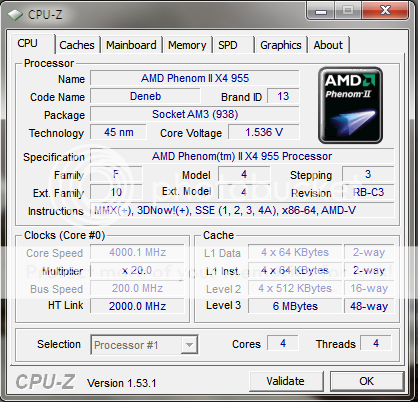419x404 pixels.
Task: Open the Processor #1 selection dropdown
Action: coord(144,345)
